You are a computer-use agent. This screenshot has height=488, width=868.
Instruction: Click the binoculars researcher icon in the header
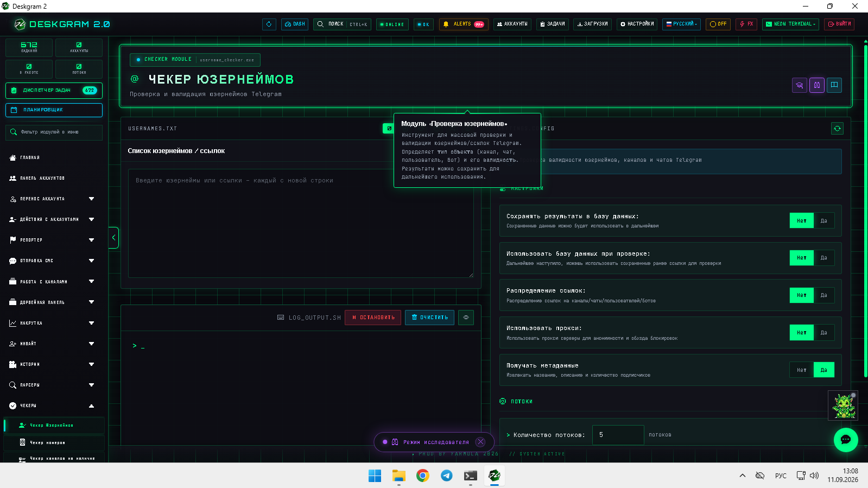[817, 85]
